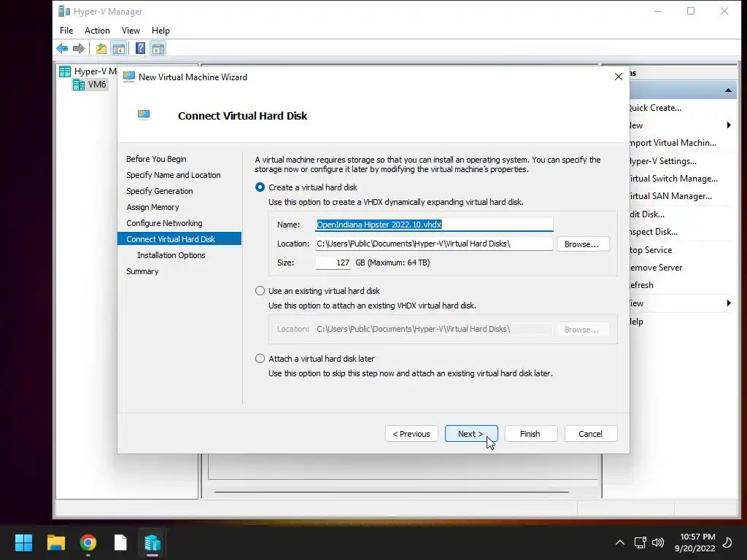This screenshot has height=560, width=747.
Task: Open the Action menu
Action: pyautogui.click(x=97, y=31)
